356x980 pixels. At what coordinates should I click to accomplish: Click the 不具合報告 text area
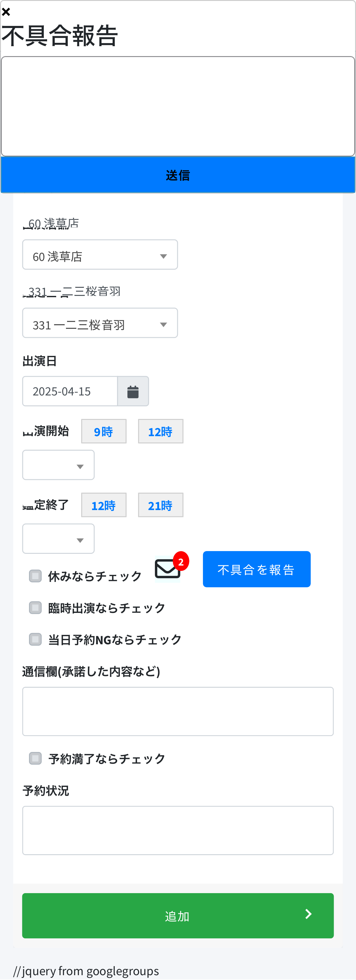click(x=178, y=106)
